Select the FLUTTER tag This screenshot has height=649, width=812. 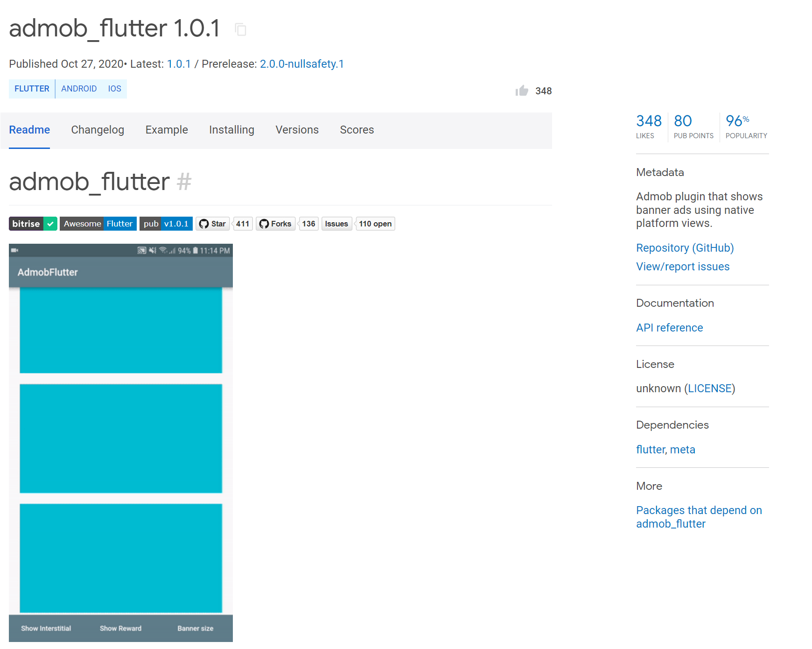pyautogui.click(x=32, y=89)
